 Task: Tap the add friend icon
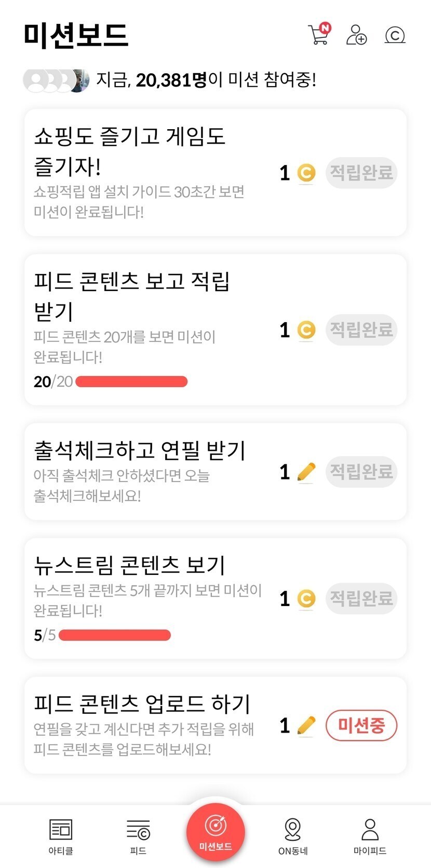(357, 35)
